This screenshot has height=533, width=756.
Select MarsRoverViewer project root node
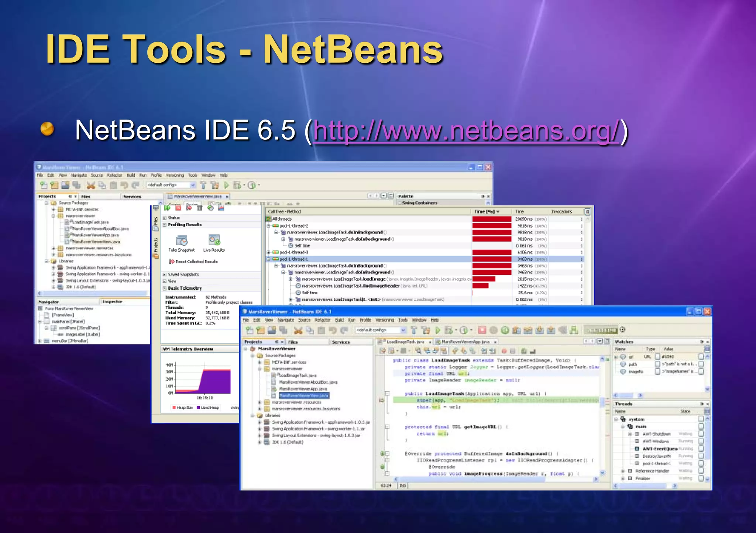click(x=276, y=349)
